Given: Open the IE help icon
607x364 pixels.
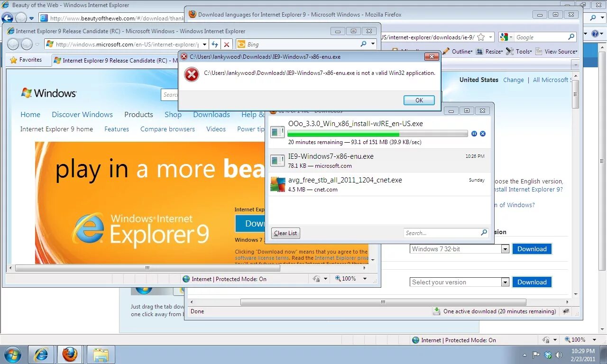Looking at the screenshot, I should coord(596,34).
